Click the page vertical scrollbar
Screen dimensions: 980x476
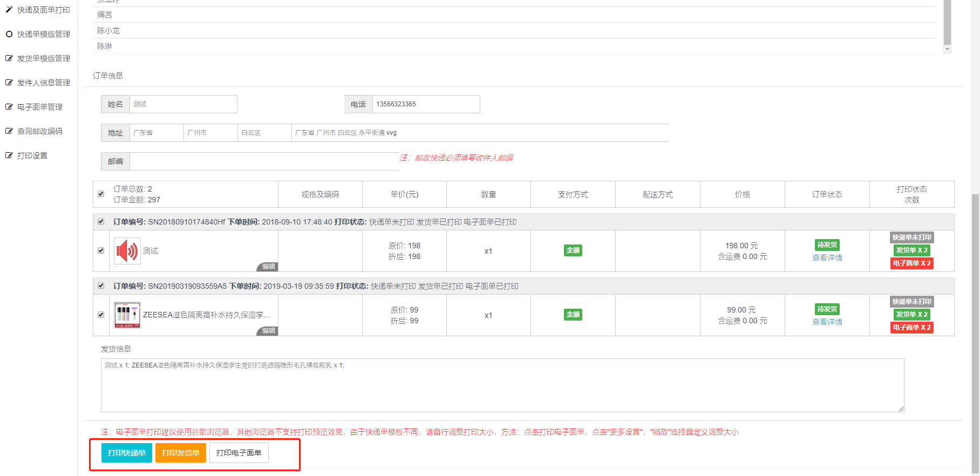coord(975,334)
